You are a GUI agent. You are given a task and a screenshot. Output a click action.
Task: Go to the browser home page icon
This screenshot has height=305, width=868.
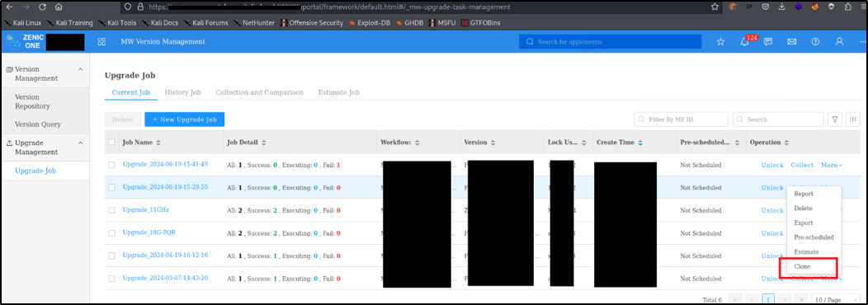(59, 7)
